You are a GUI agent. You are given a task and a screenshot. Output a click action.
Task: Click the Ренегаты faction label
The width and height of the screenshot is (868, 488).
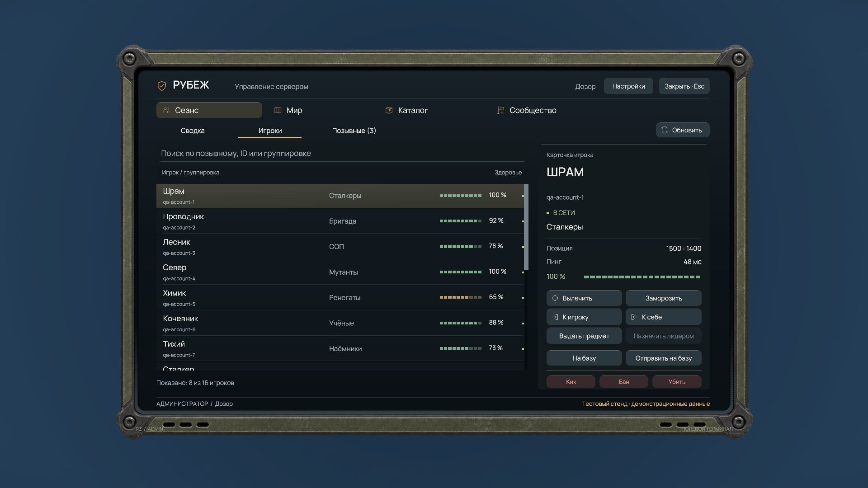tap(345, 297)
